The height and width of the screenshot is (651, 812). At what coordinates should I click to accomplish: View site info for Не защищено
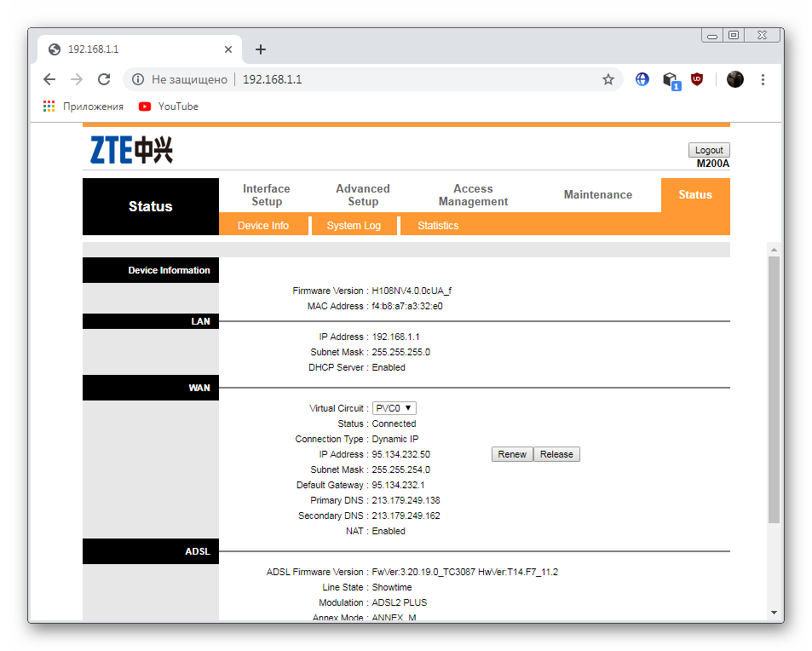point(181,79)
